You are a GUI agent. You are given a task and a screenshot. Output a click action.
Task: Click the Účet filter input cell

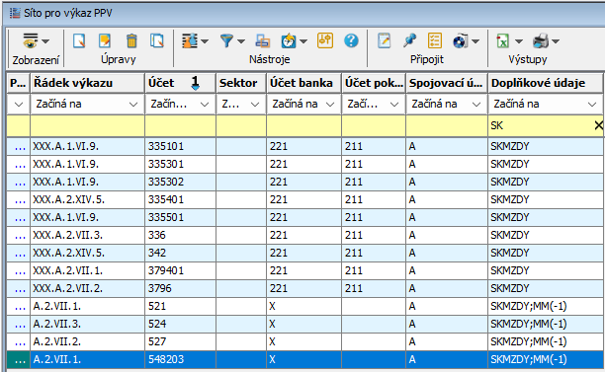(180, 125)
